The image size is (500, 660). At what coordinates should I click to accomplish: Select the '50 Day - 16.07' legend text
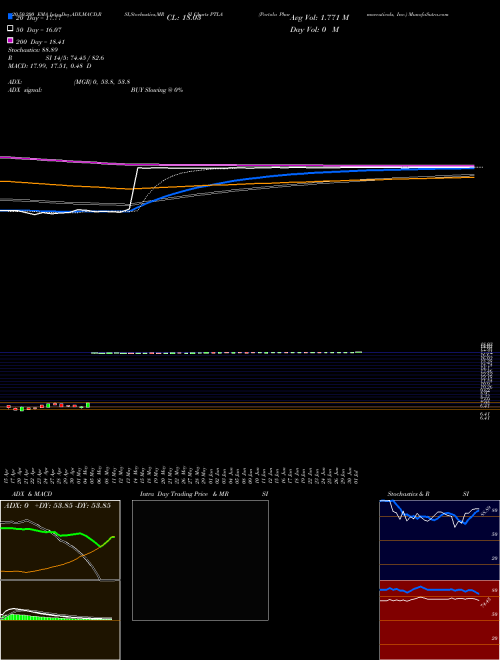(x=38, y=30)
